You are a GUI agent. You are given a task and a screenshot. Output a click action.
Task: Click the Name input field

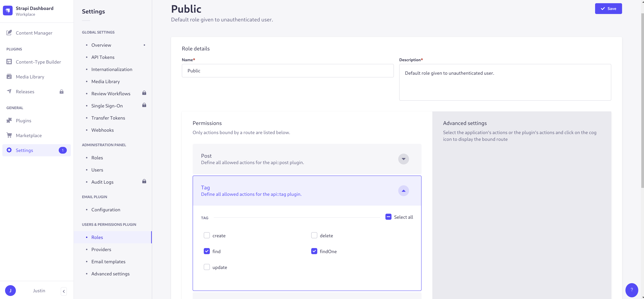287,70
